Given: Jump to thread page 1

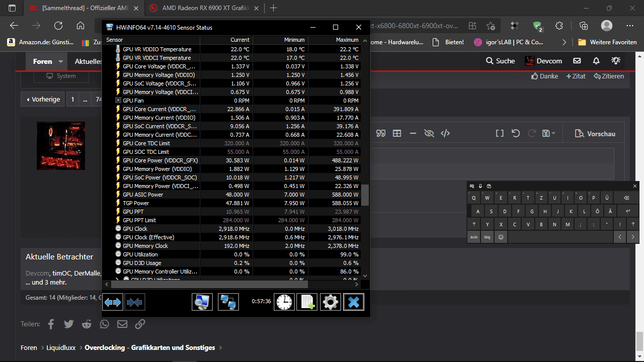Looking at the screenshot, I should coord(72,100).
